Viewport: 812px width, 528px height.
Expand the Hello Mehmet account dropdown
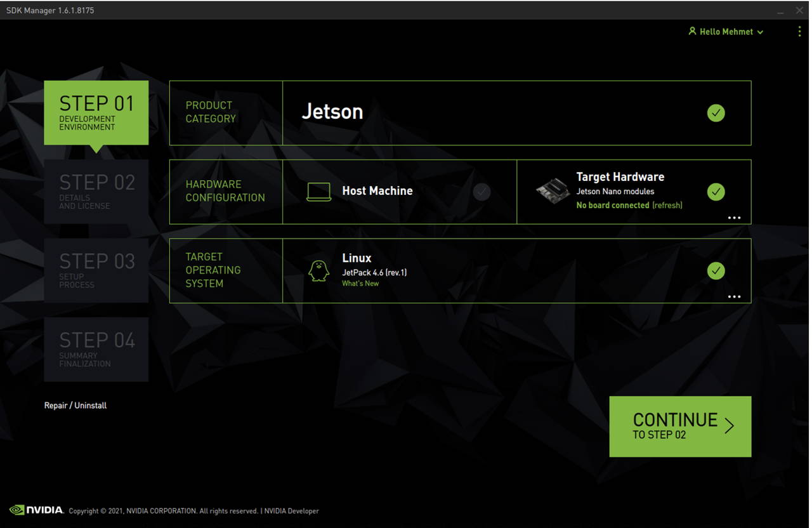click(x=760, y=32)
